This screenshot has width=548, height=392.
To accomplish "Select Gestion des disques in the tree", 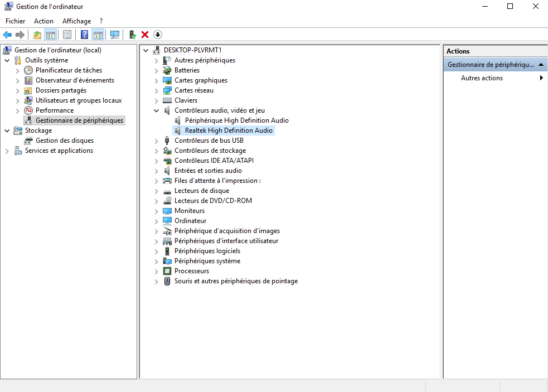I will [64, 141].
